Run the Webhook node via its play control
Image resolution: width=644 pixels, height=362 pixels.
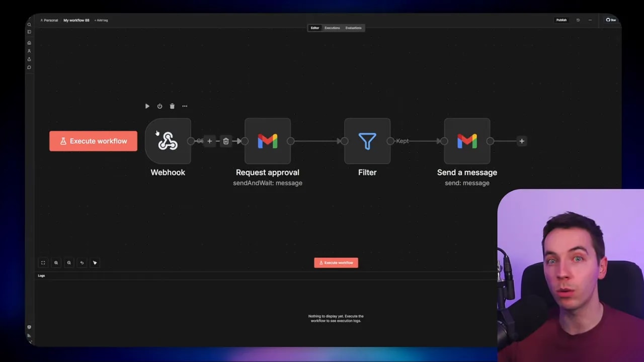pyautogui.click(x=147, y=106)
